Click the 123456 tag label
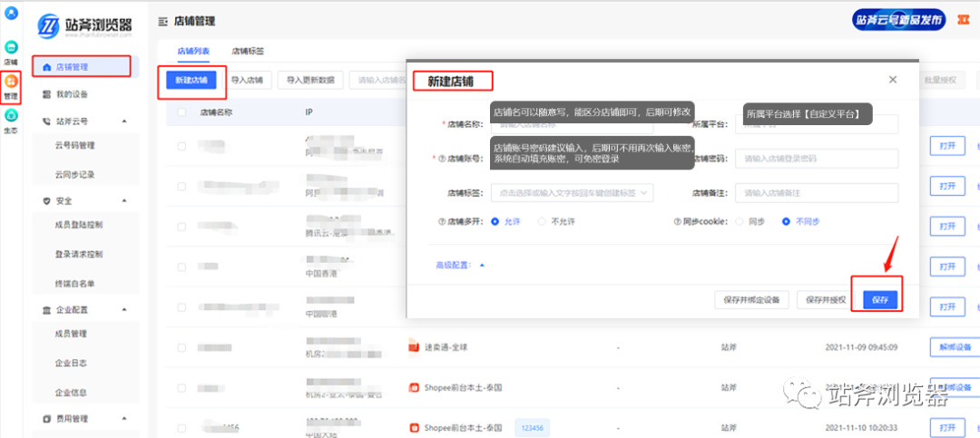Viewport: 980px width, 438px height. click(x=532, y=428)
